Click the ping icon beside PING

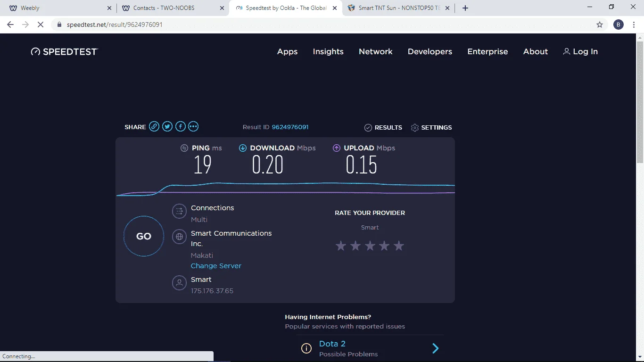[184, 148]
